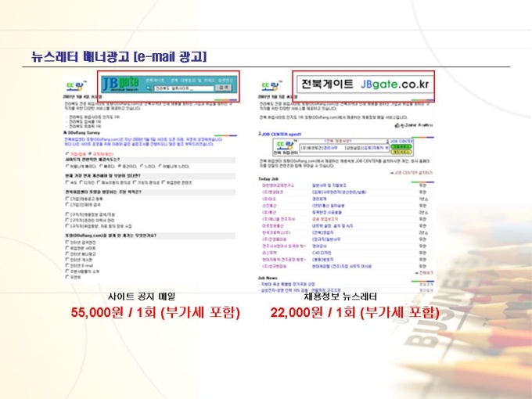The height and width of the screenshot is (399, 532).
Task: Click the JBgate banner search input field
Action: pos(184,88)
